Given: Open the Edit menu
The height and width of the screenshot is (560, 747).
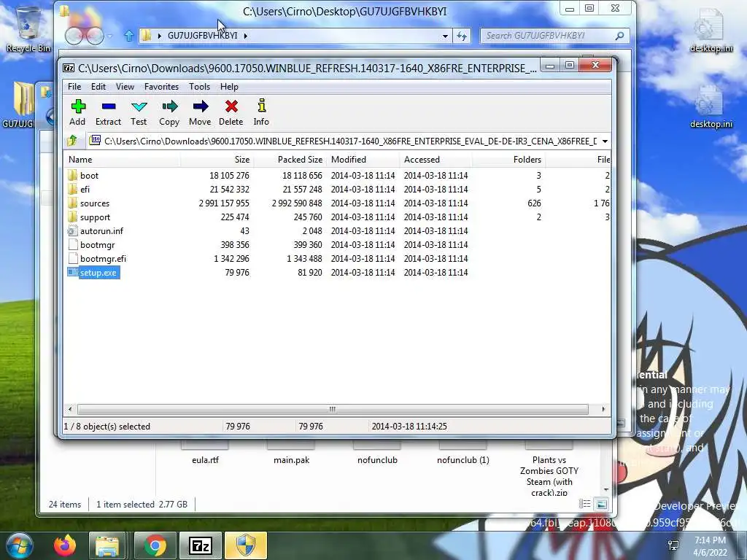Looking at the screenshot, I should pos(98,87).
